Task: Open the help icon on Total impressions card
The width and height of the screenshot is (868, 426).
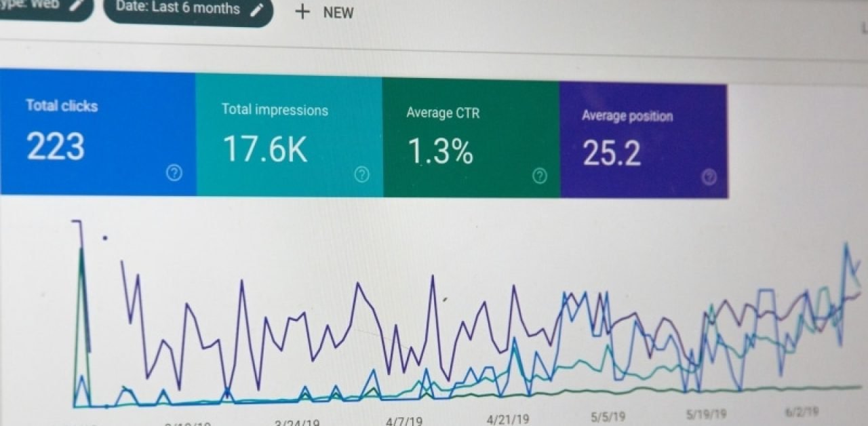Action: tap(362, 175)
